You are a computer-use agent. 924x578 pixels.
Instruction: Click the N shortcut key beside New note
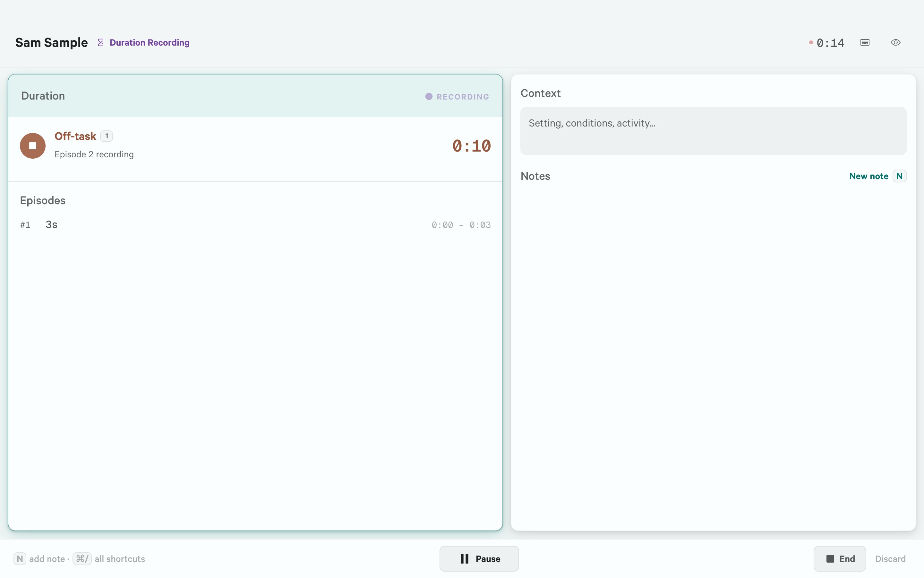899,176
